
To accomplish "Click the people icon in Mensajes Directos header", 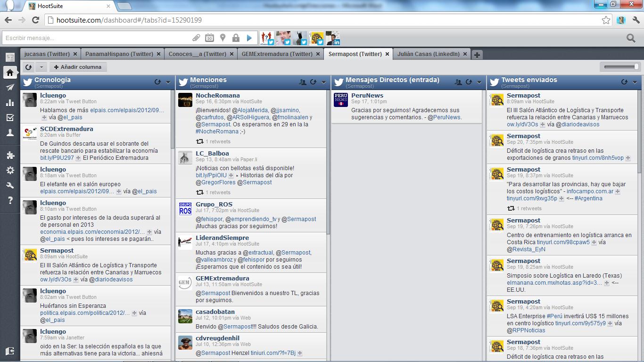I will click(459, 82).
